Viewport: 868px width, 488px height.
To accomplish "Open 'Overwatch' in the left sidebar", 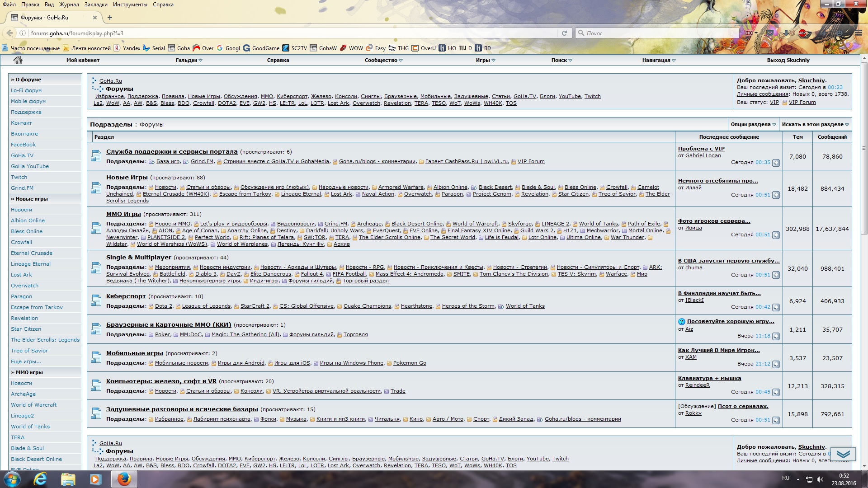I will coord(24,286).
